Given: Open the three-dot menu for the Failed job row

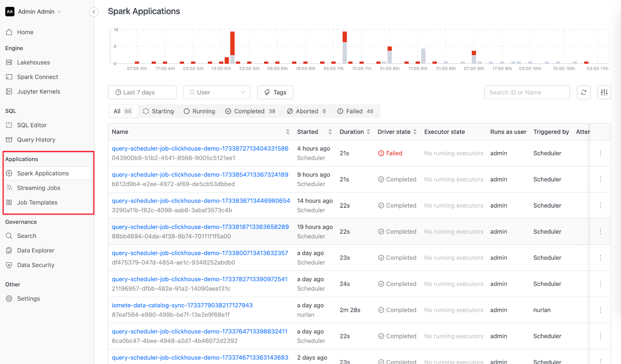Looking at the screenshot, I should point(600,153).
